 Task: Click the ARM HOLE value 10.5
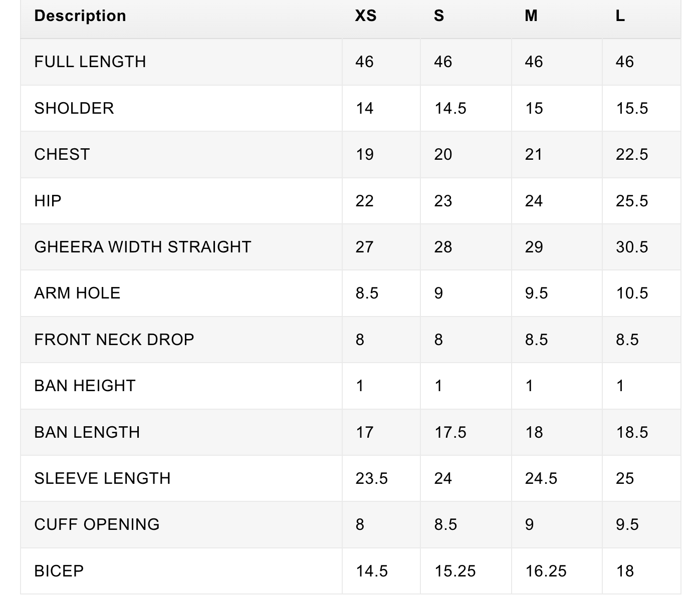pyautogui.click(x=632, y=293)
